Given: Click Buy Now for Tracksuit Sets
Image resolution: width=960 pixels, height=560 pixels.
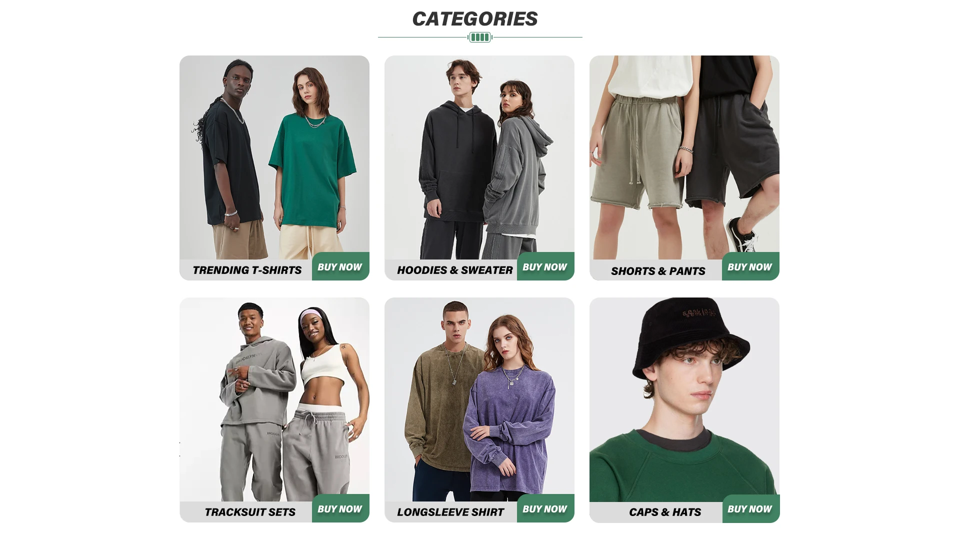Looking at the screenshot, I should pos(340,508).
